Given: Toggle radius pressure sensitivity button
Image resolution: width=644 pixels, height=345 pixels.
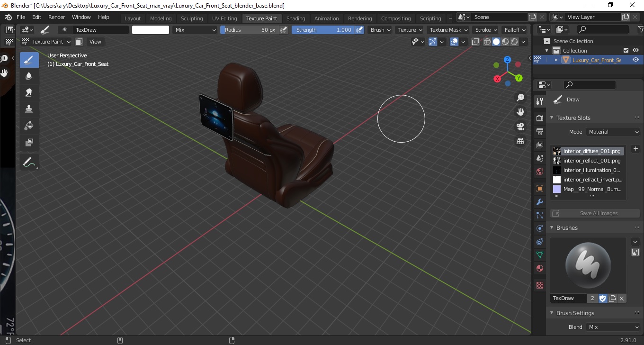Looking at the screenshot, I should pos(284,30).
